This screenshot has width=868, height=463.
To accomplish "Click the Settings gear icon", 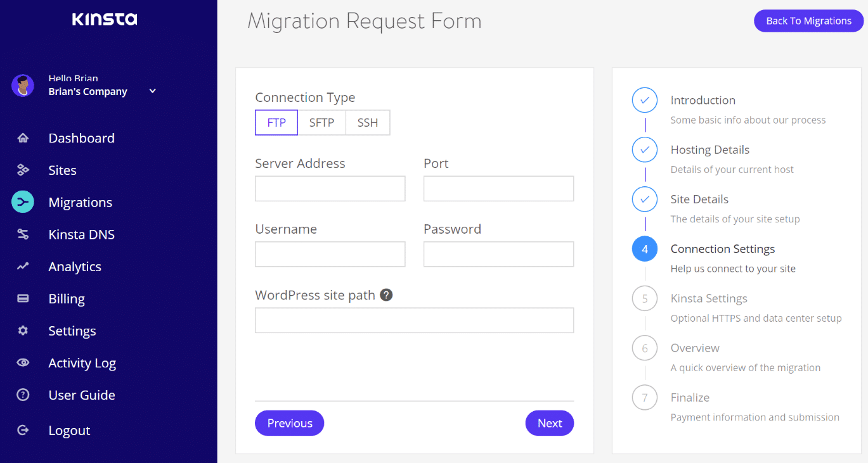I will (23, 331).
